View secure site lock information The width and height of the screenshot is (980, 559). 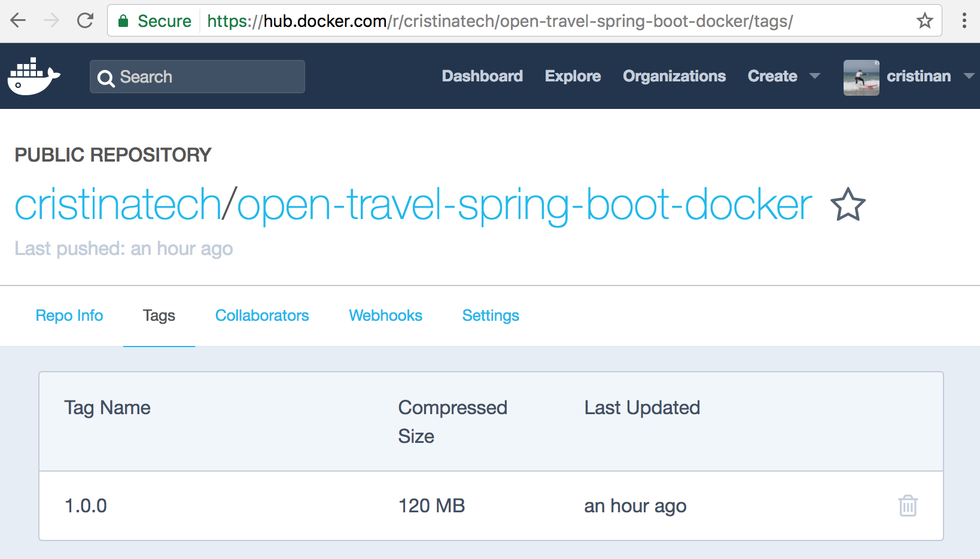tap(123, 21)
